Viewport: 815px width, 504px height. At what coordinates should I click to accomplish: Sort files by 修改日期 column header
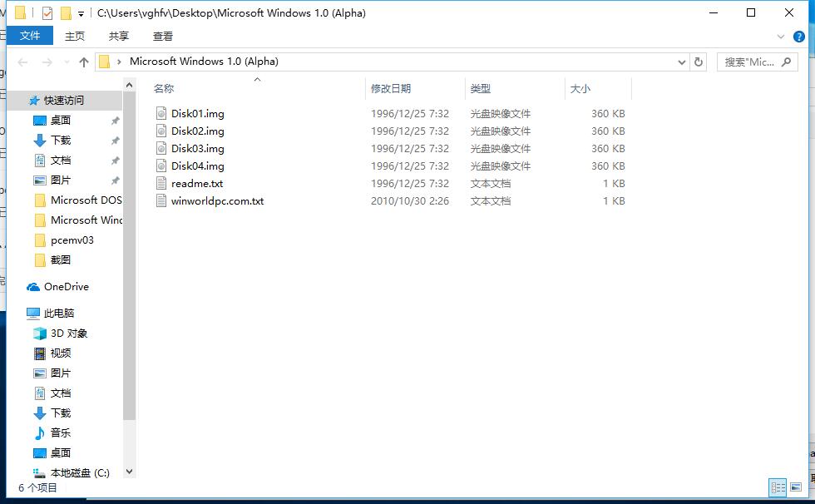click(391, 89)
